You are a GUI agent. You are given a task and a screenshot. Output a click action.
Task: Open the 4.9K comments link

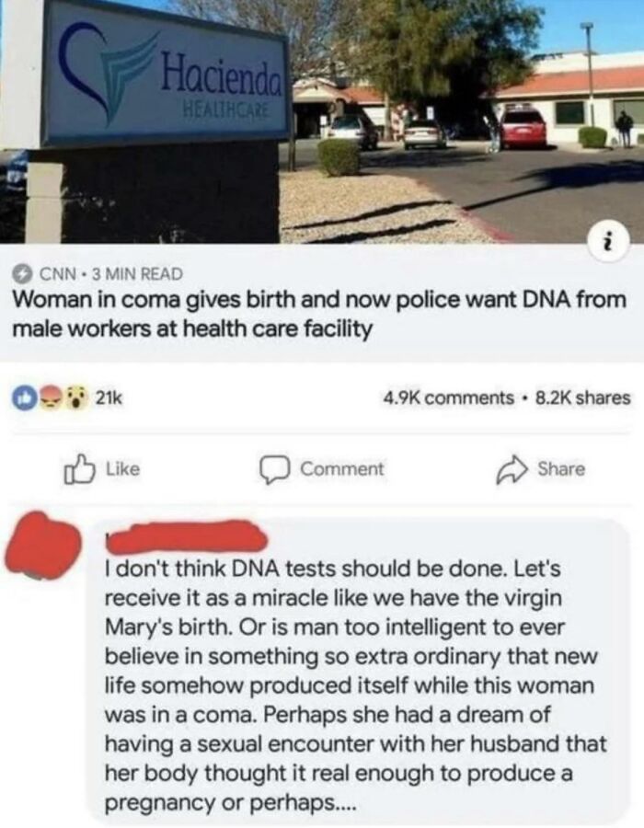click(x=448, y=397)
